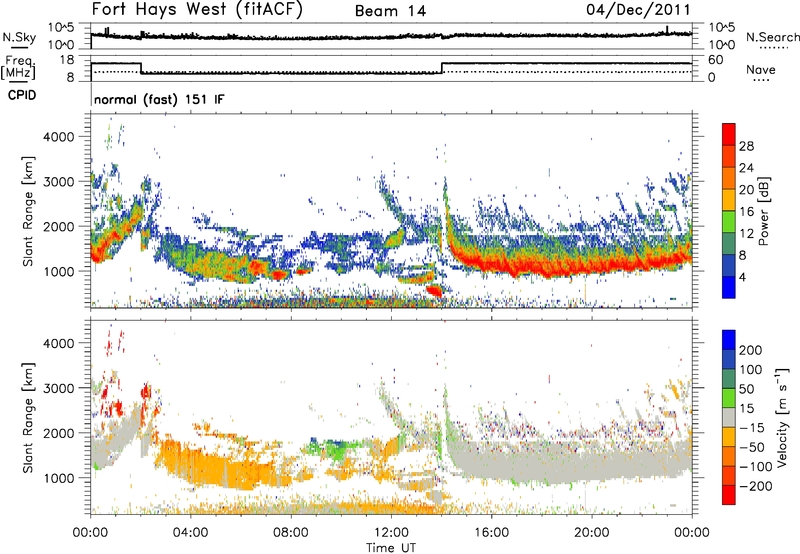Select the '-200' value on Velocity color bar

(756, 487)
